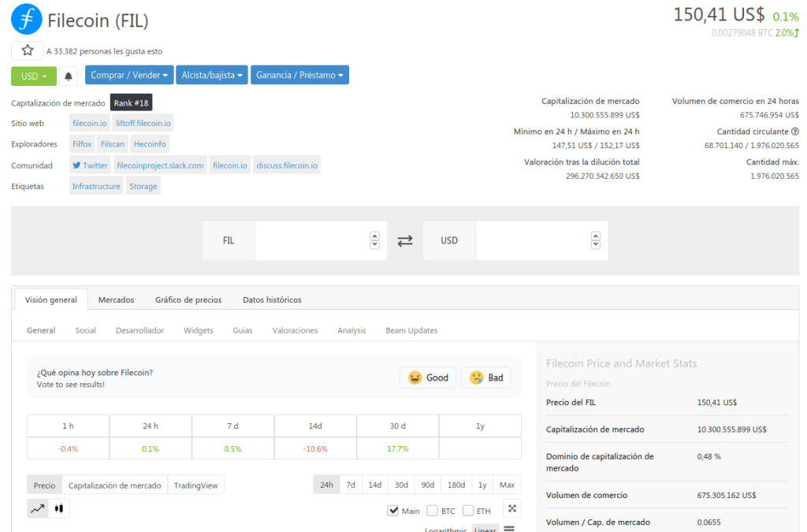
Task: Select the line chart icon
Action: click(x=38, y=509)
